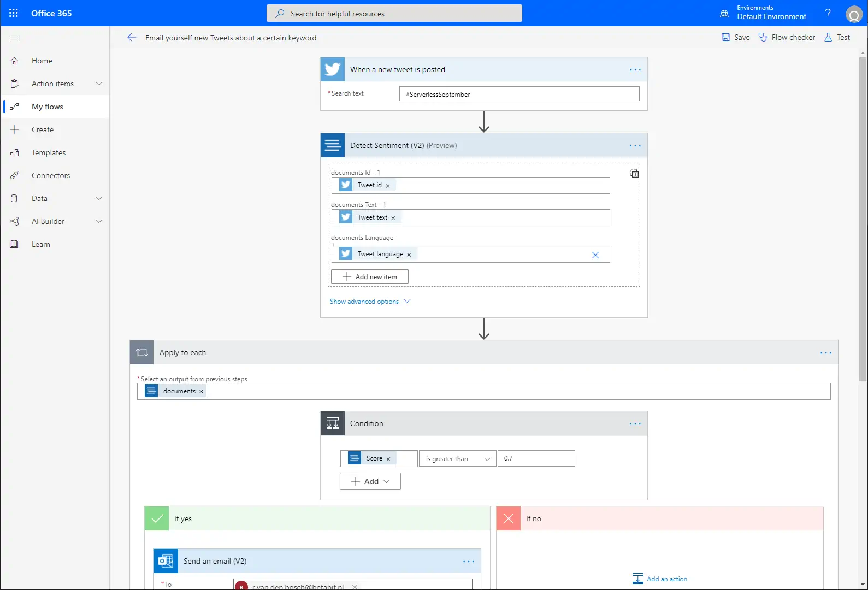868x590 pixels.
Task: Open the more menu on Send an email
Action: tap(469, 562)
